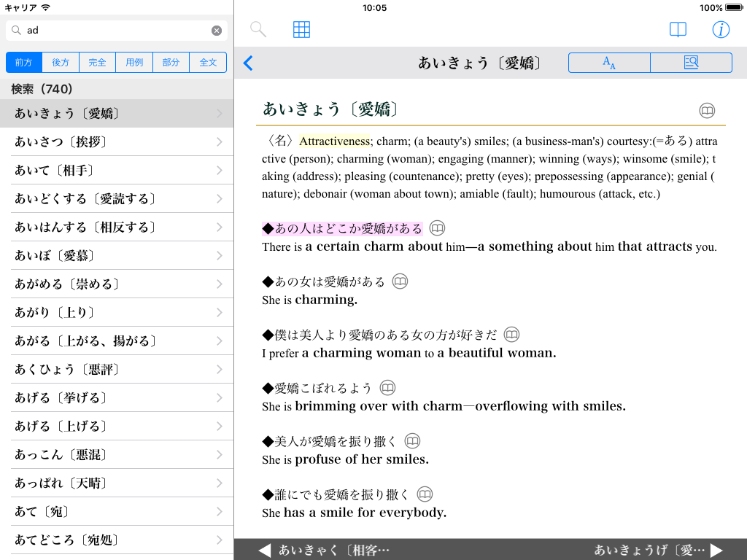Open the あっぱれ〔天晴〕 entry

[x=117, y=483]
